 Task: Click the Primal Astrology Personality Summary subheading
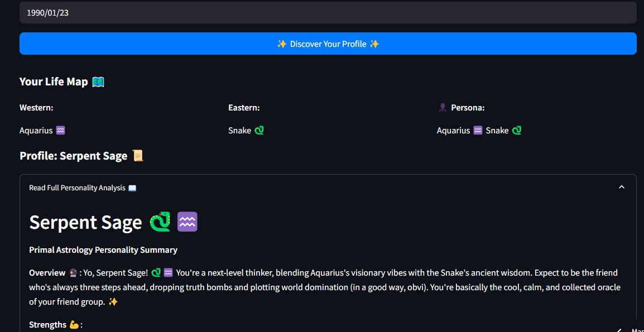click(x=103, y=250)
